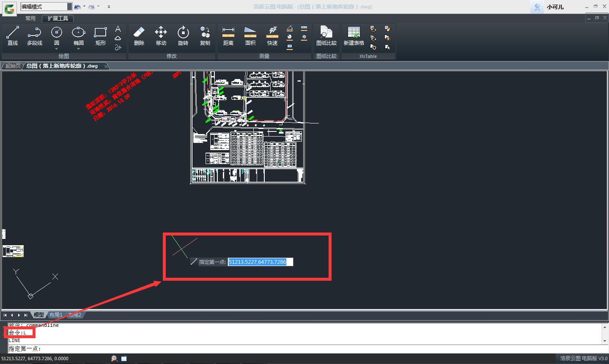Close the 总图 dwg document tab
The height and width of the screenshot is (364, 609).
106,66
